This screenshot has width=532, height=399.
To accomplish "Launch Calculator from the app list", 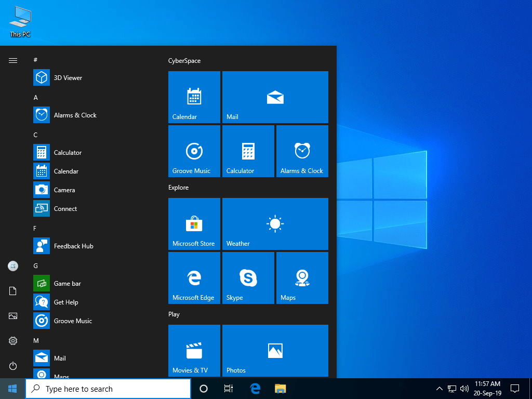I will click(66, 152).
